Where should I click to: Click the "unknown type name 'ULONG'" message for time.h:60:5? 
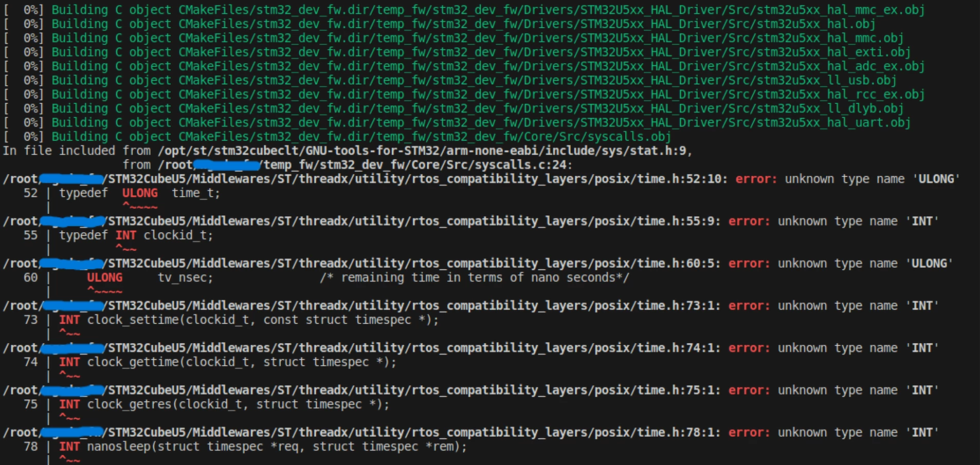[x=865, y=264]
